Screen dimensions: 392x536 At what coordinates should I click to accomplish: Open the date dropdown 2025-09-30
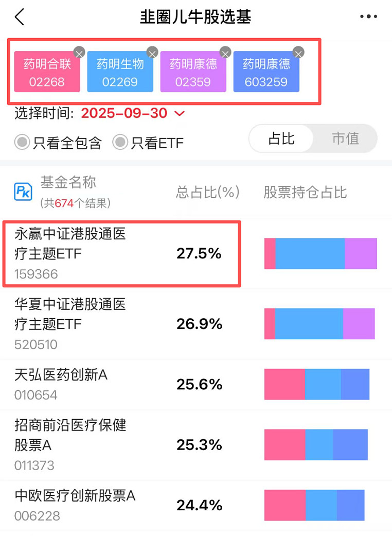click(124, 113)
